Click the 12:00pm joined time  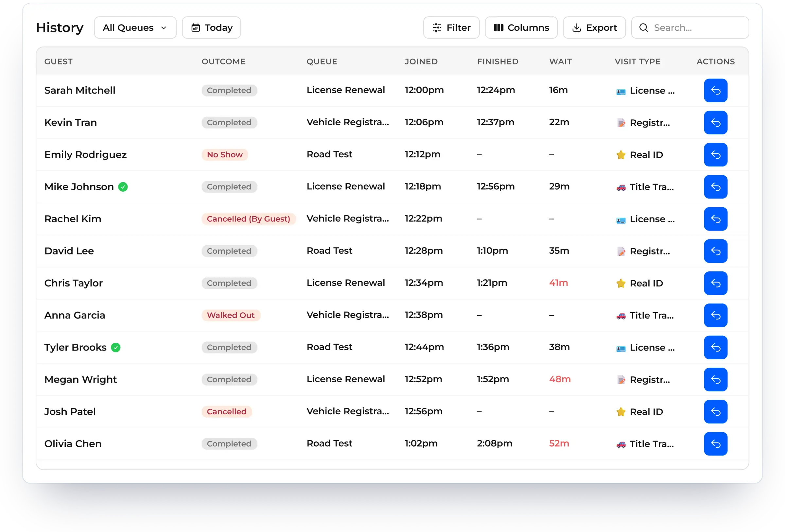coord(424,90)
